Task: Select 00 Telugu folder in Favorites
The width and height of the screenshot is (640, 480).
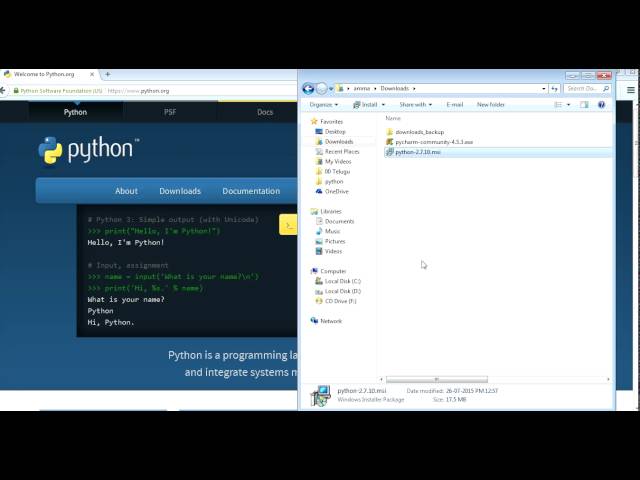Action: (x=333, y=171)
